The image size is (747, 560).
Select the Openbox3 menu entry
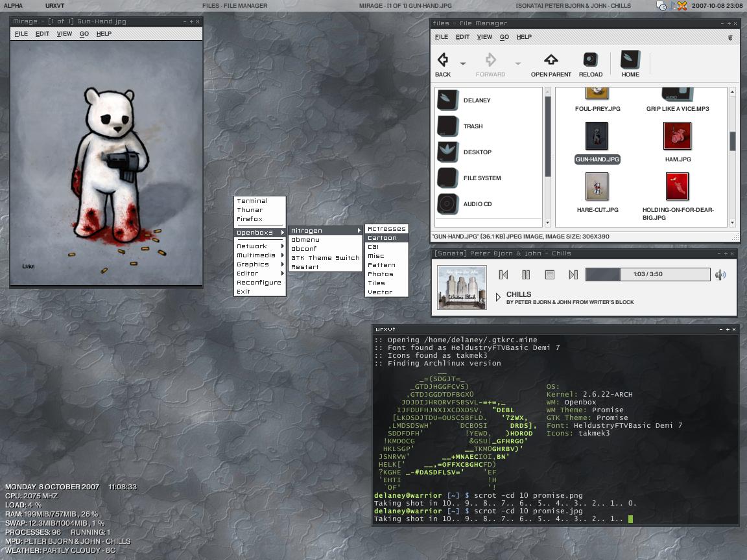pyautogui.click(x=260, y=233)
